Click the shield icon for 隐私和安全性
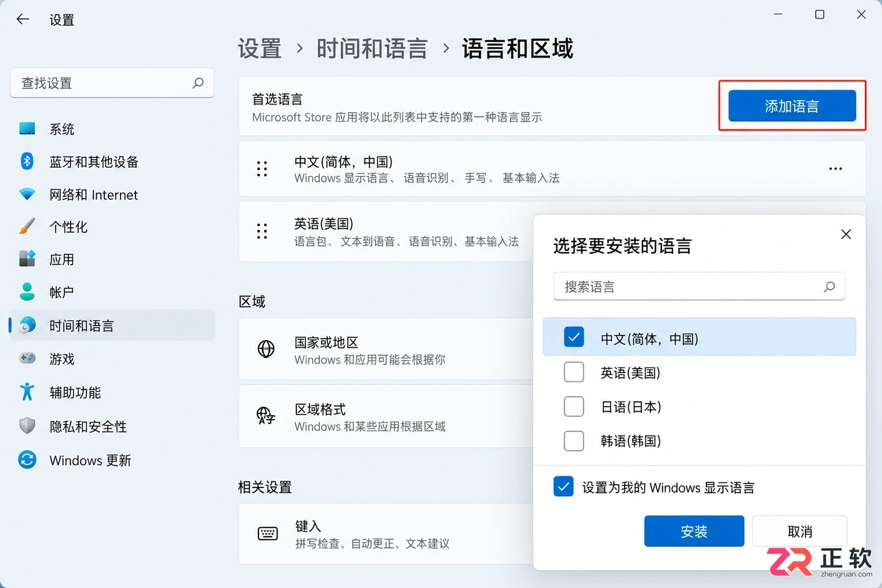 click(x=27, y=426)
